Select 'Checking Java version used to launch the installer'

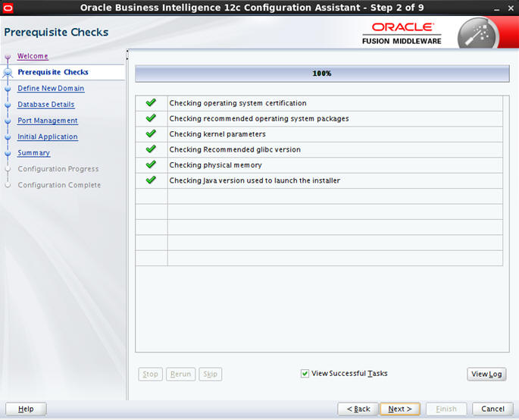tap(255, 180)
